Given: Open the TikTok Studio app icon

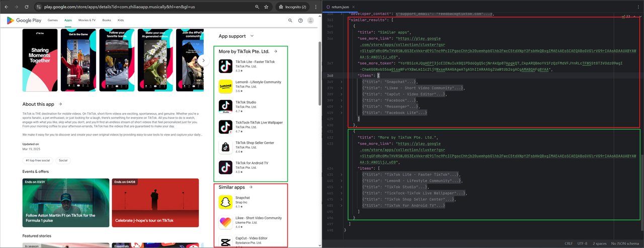Looking at the screenshot, I should coord(225,106).
